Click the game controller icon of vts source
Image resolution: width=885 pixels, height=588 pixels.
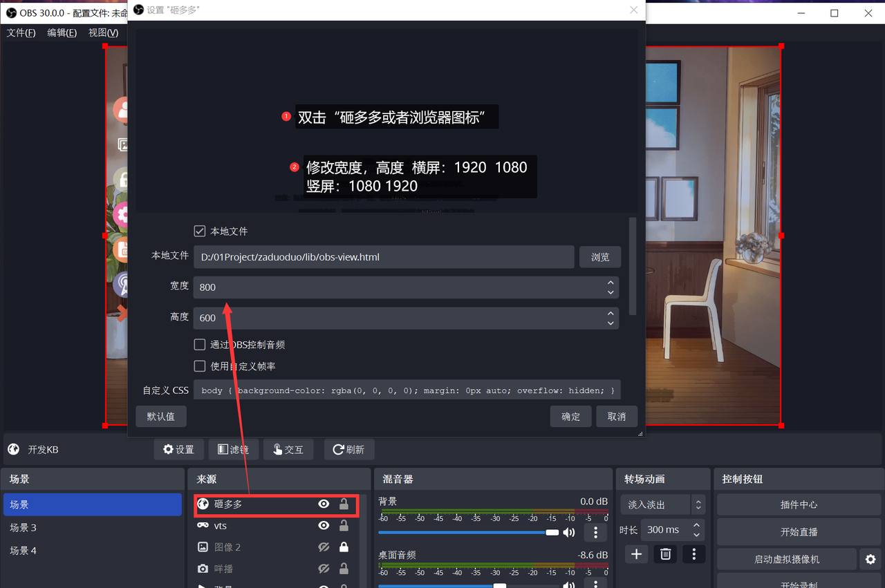coord(203,526)
